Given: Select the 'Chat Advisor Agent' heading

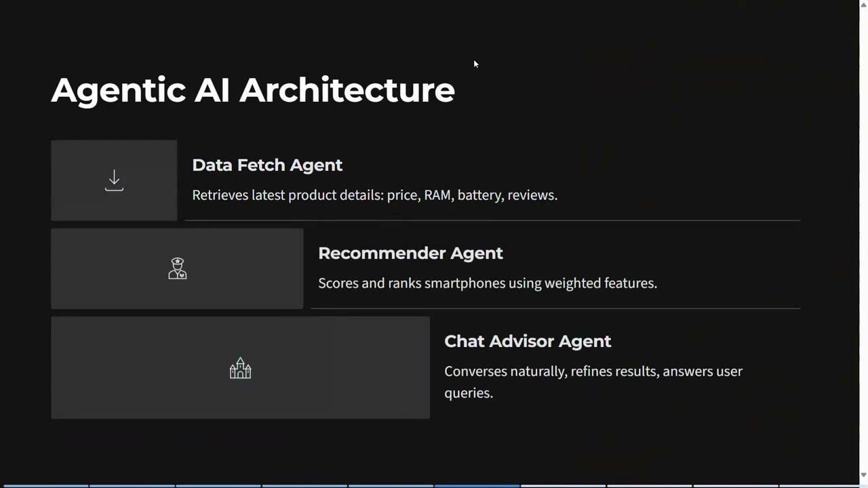Looking at the screenshot, I should tap(528, 342).
